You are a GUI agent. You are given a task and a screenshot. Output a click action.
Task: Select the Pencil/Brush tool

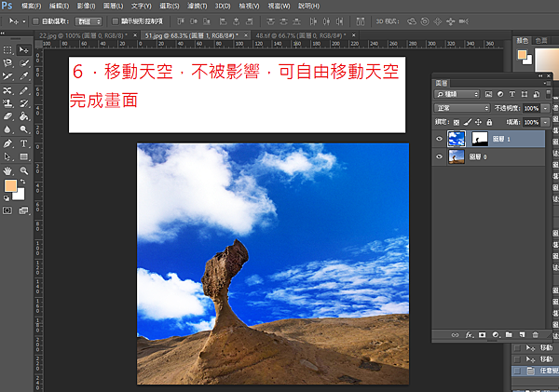point(24,90)
